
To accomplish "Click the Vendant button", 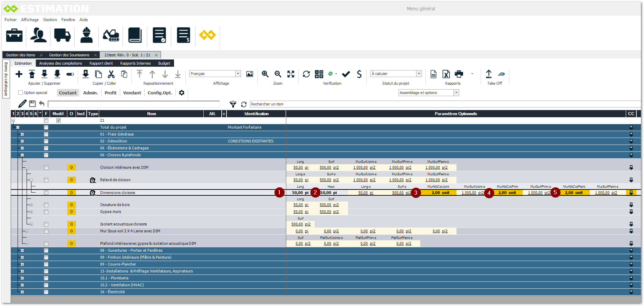I will tap(132, 93).
